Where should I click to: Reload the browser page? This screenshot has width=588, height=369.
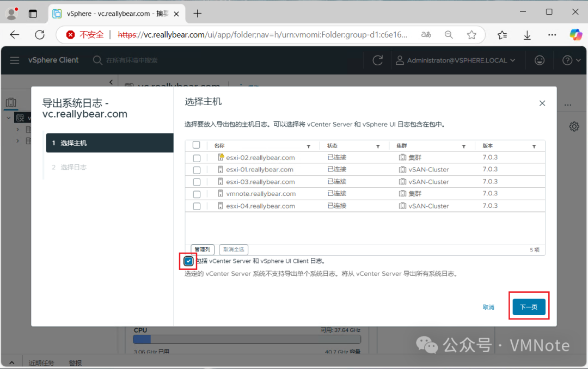[x=39, y=35]
